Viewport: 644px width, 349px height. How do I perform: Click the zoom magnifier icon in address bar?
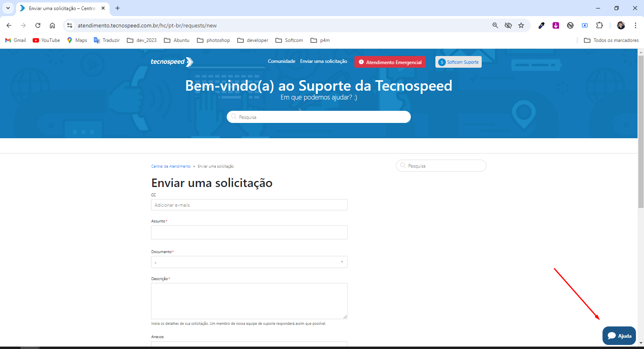pyautogui.click(x=495, y=25)
